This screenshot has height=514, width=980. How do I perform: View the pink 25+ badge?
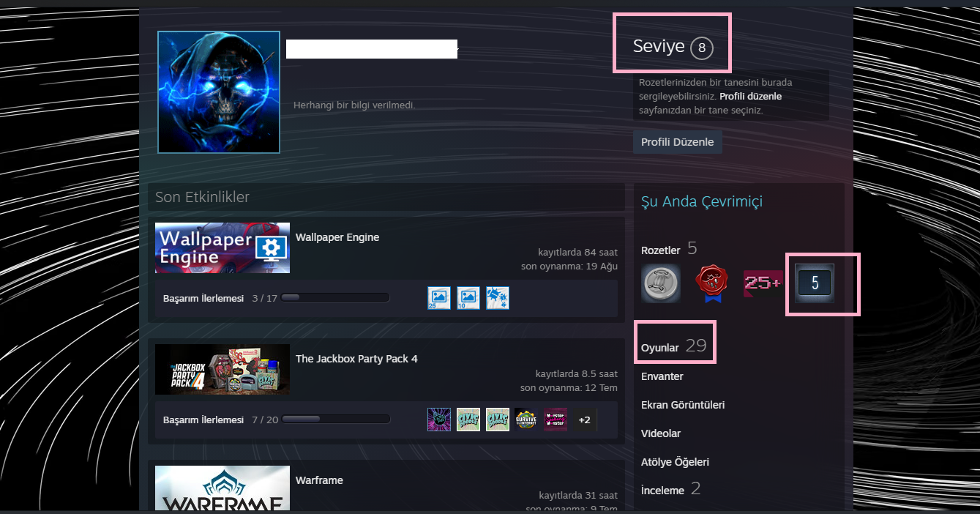763,283
